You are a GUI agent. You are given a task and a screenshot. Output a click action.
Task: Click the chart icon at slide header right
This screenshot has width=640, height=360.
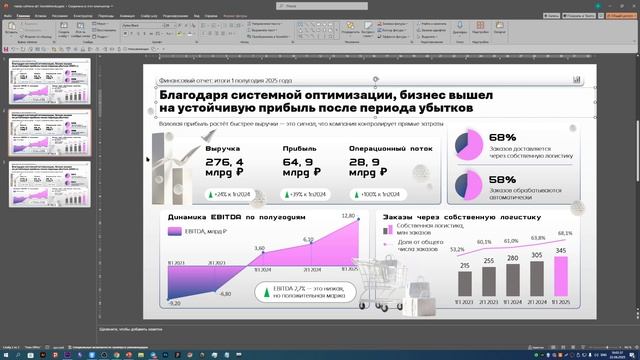[x=576, y=80]
